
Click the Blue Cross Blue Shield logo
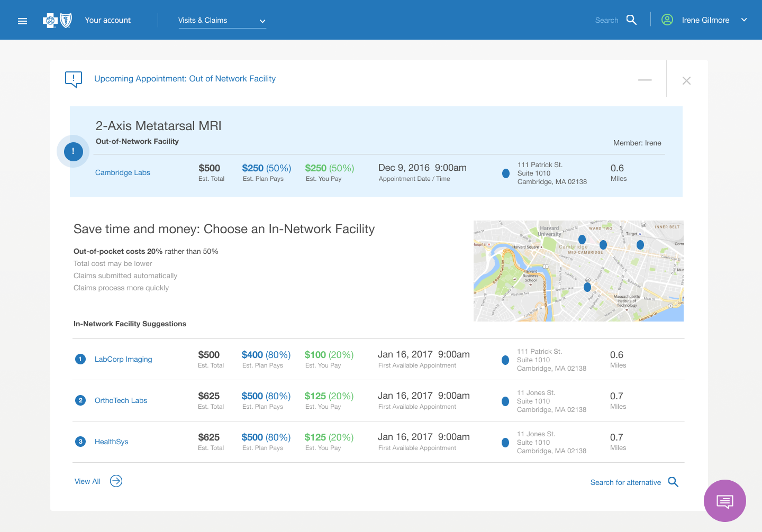coord(57,21)
